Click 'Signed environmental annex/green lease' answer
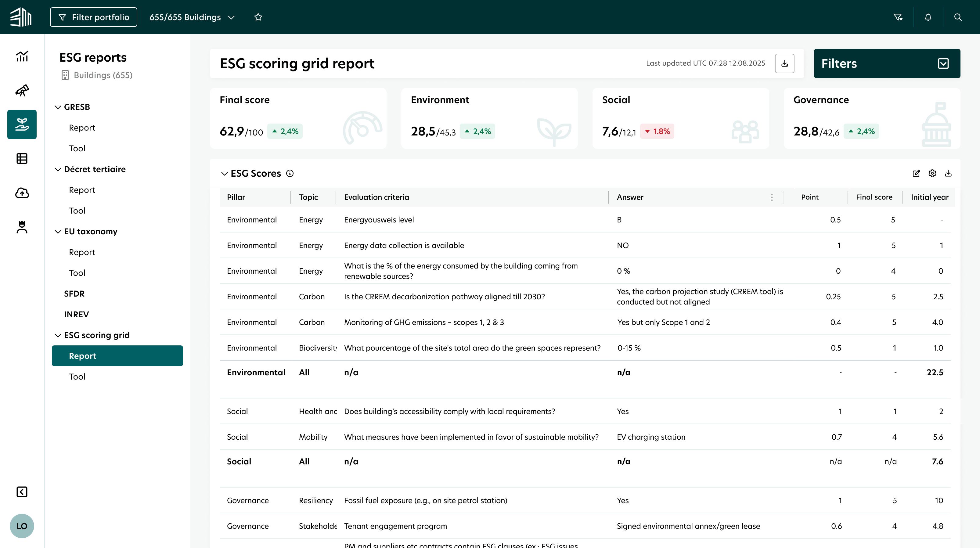This screenshot has width=980, height=548. [x=688, y=526]
